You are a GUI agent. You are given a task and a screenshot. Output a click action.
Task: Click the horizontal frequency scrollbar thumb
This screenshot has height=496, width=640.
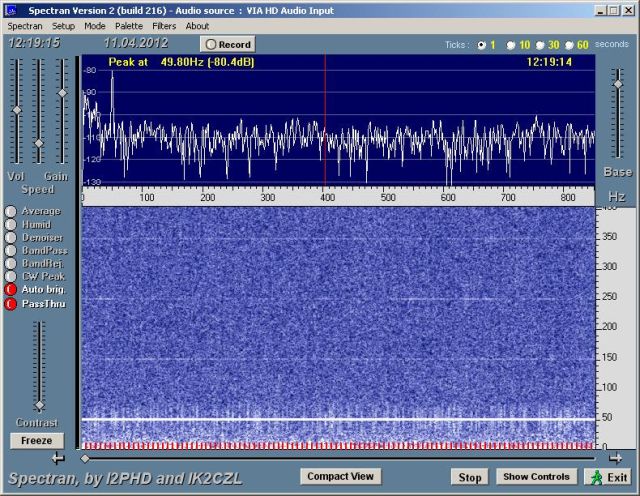click(x=85, y=459)
